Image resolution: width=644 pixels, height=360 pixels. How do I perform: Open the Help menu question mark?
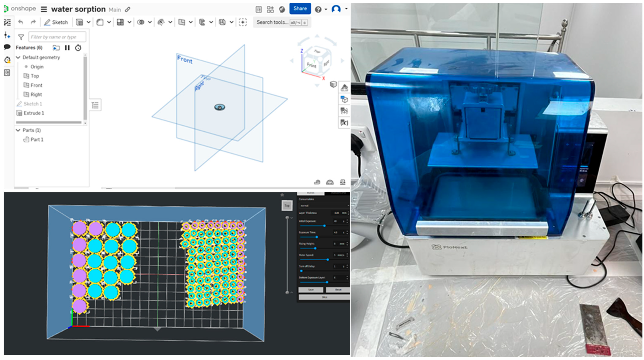[x=318, y=10]
